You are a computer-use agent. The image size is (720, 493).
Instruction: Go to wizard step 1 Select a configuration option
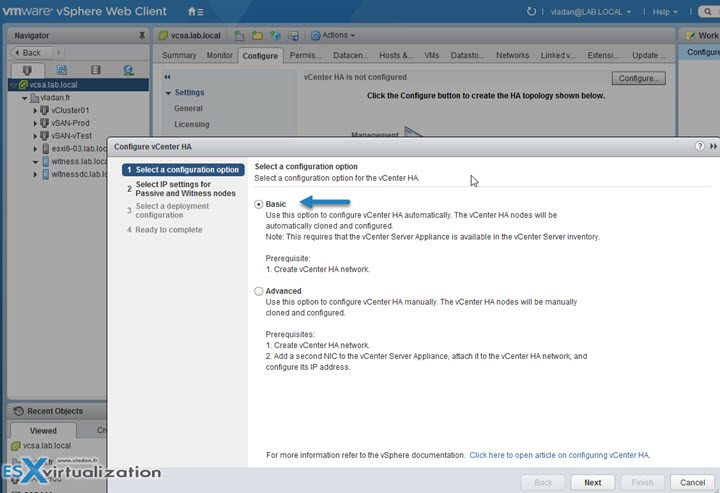coord(183,170)
